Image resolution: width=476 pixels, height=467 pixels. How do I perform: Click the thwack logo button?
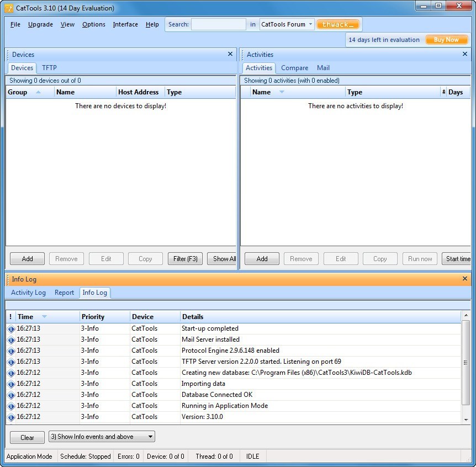[337, 24]
